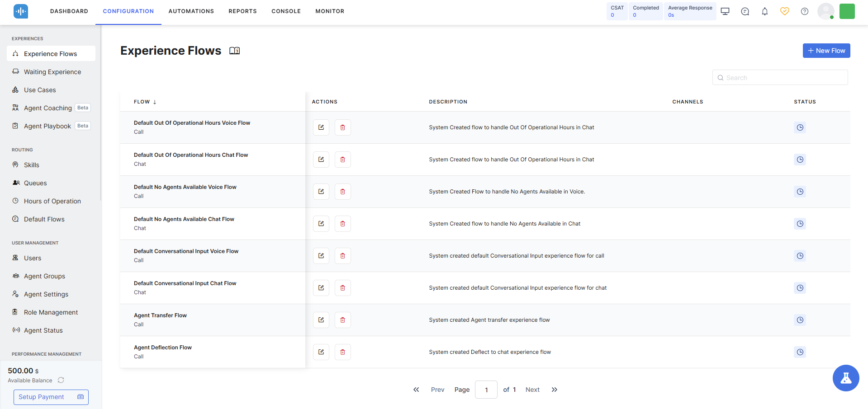Viewport: 868px width, 409px height.
Task: Open the Reports tab
Action: pyautogui.click(x=243, y=11)
